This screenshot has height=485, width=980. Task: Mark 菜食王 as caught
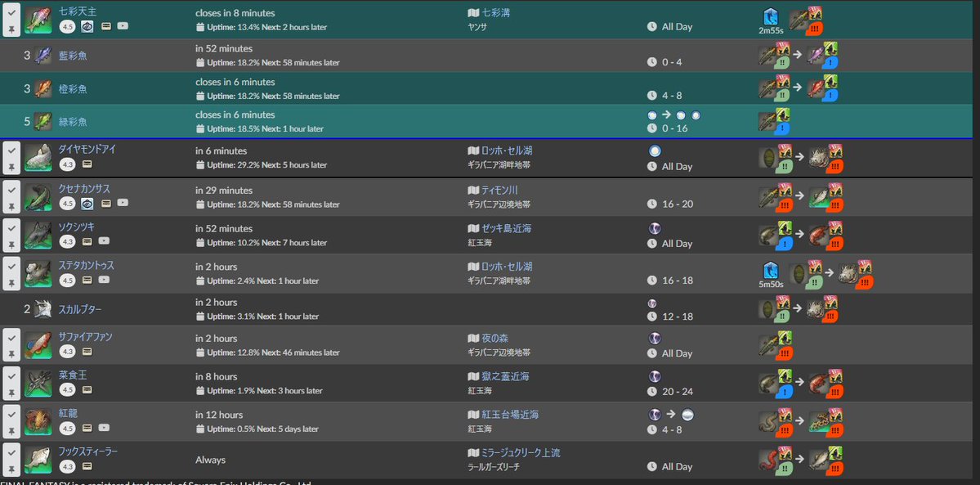(11, 376)
